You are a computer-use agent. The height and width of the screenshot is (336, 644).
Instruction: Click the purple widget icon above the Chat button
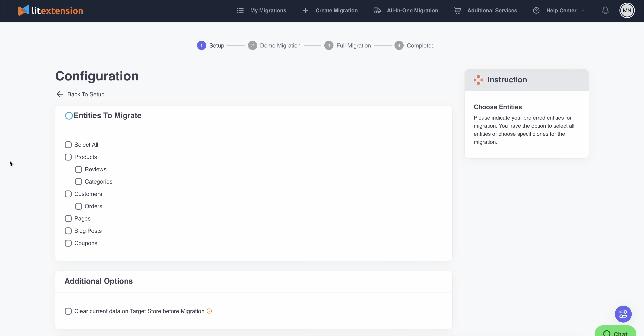click(x=623, y=314)
